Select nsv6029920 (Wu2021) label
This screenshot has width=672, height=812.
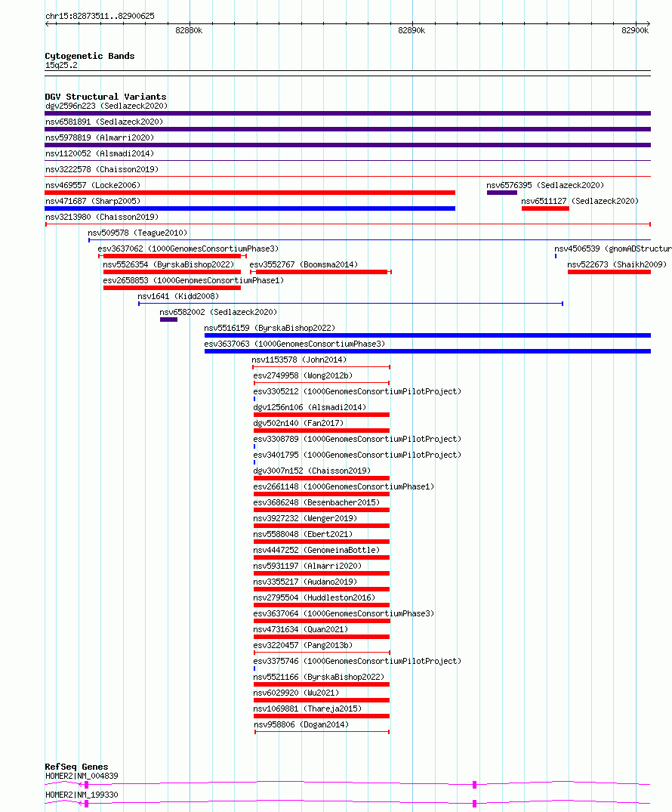(296, 693)
